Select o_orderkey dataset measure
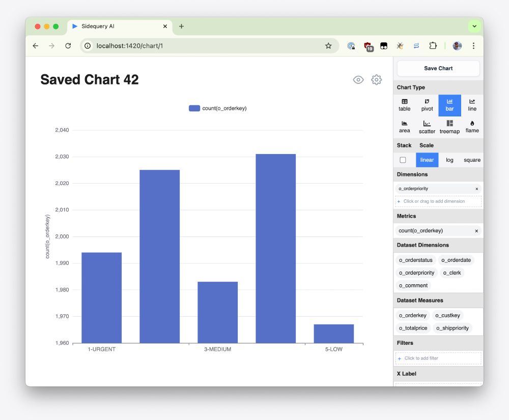Viewport: 509px width, 420px height. point(413,315)
